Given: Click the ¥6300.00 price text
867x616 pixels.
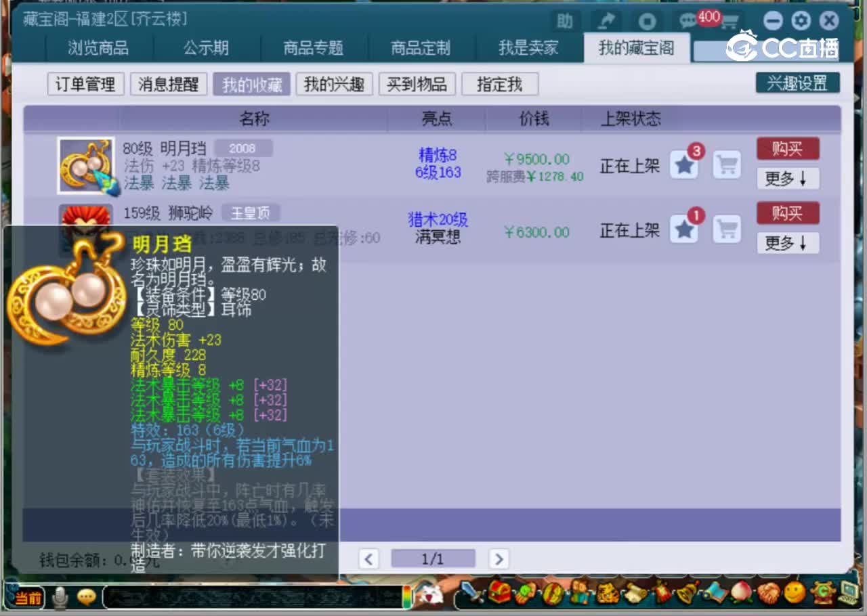Looking at the screenshot, I should (536, 233).
